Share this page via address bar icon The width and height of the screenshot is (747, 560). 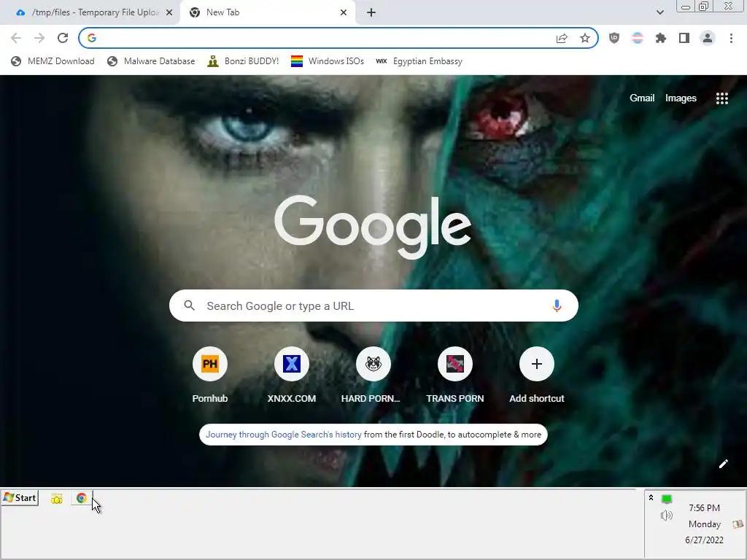tap(562, 38)
